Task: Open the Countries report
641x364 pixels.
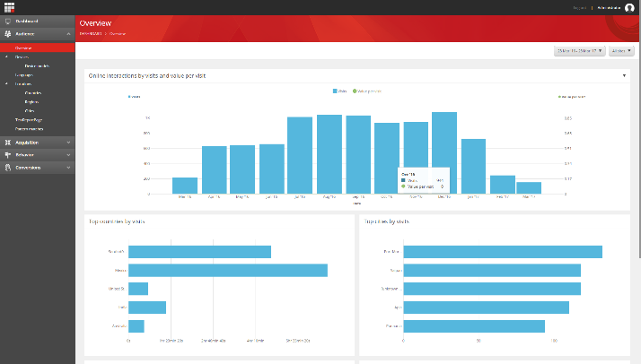Action: coord(32,93)
